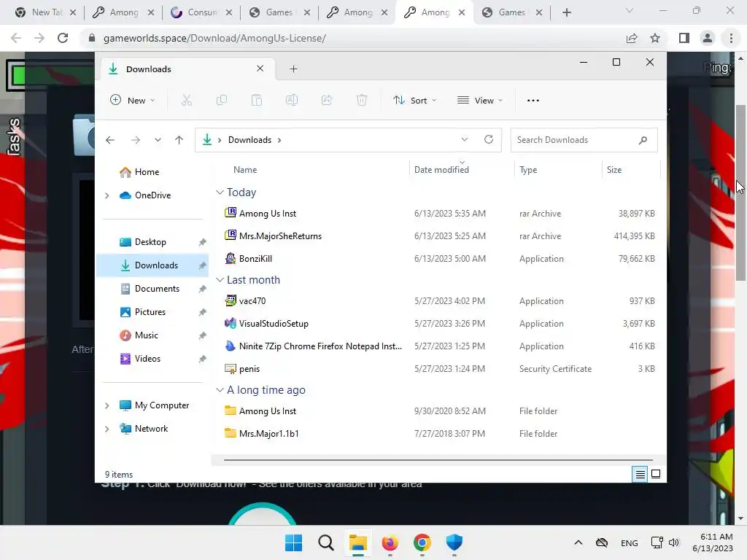Close the Downloads Explorer tab

click(x=260, y=69)
